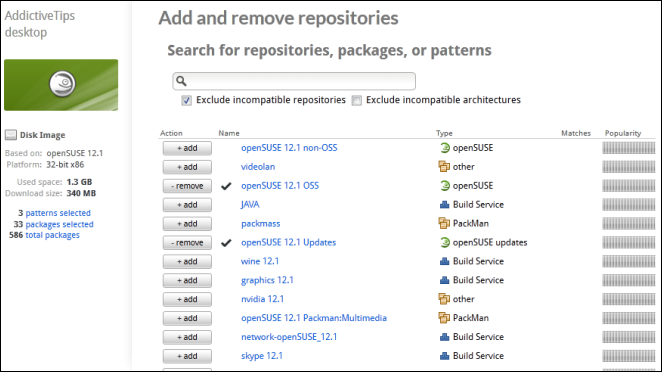
Task: Click the Download size value 340 MB
Action: (x=81, y=193)
